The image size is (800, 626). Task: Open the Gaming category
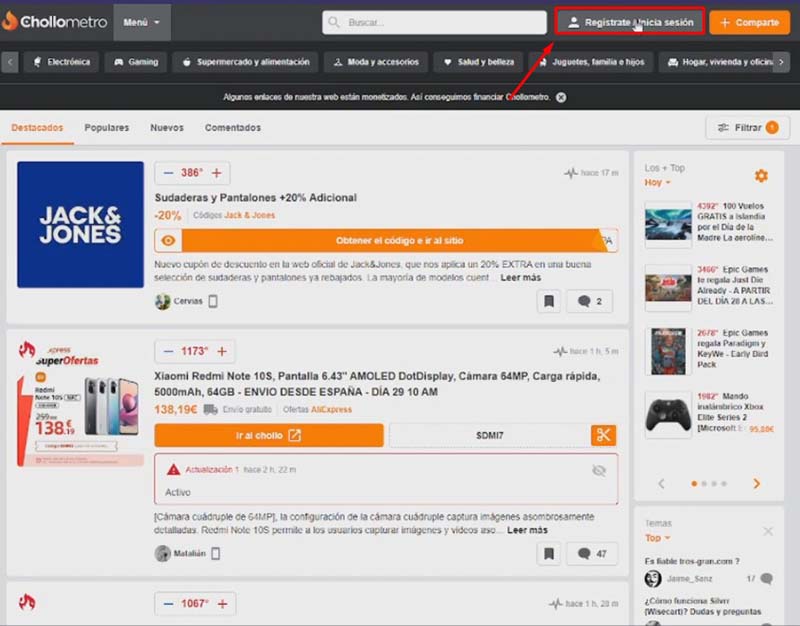click(x=136, y=62)
